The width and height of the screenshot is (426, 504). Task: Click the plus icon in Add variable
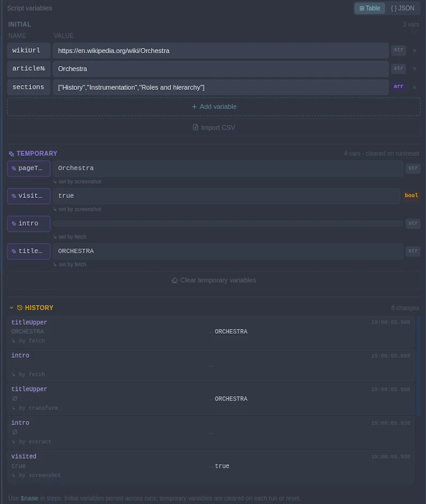tap(194, 107)
